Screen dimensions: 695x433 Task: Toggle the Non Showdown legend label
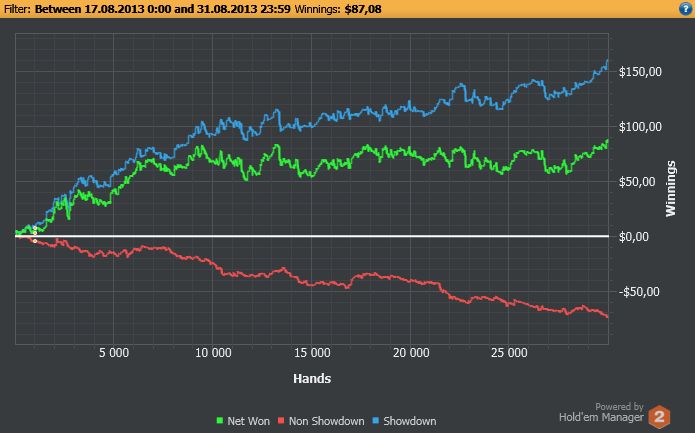(327, 421)
